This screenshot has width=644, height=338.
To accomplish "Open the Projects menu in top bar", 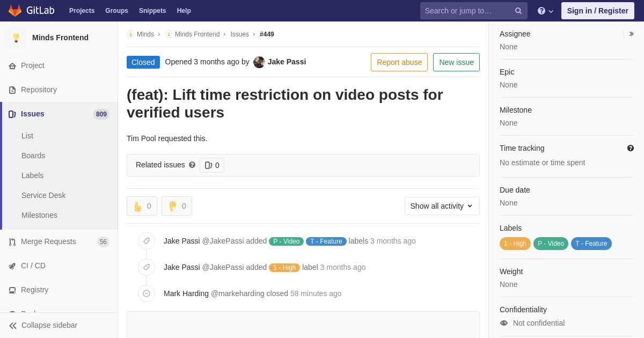I will coord(82,11).
